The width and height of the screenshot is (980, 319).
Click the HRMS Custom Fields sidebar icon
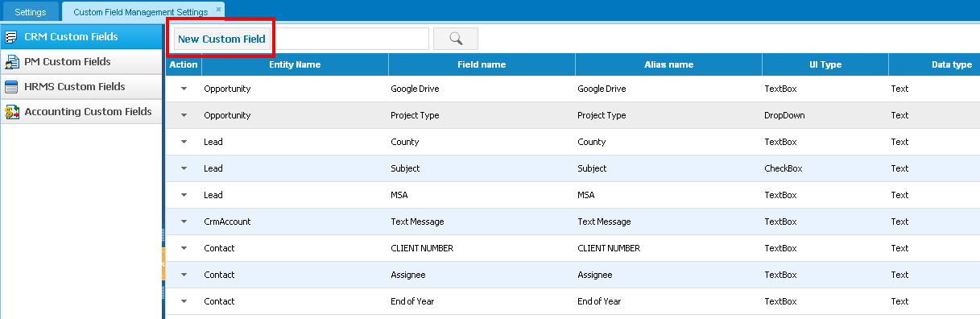click(11, 87)
